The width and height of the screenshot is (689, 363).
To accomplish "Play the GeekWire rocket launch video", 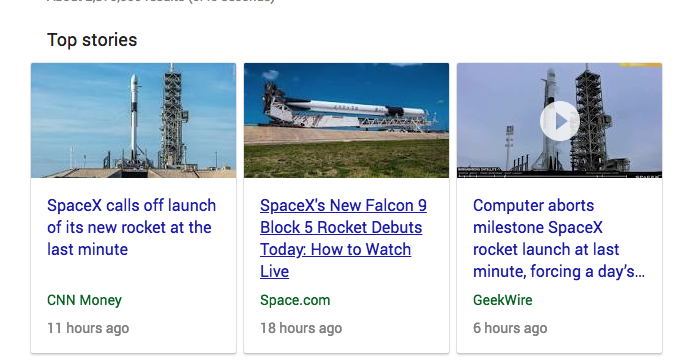I will (559, 121).
